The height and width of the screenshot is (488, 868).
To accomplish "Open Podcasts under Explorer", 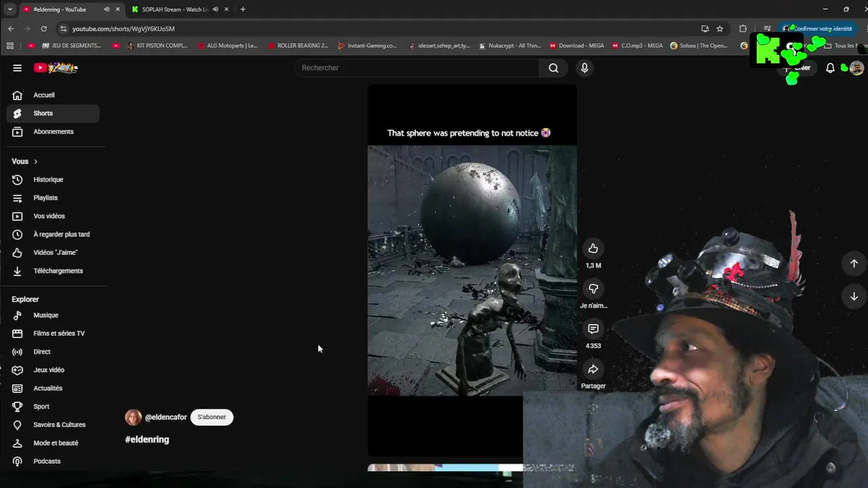I will coord(53,462).
